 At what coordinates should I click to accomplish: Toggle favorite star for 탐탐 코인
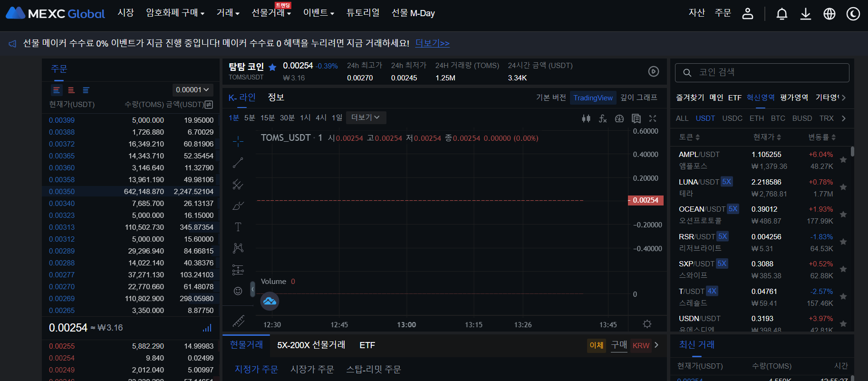(x=272, y=67)
